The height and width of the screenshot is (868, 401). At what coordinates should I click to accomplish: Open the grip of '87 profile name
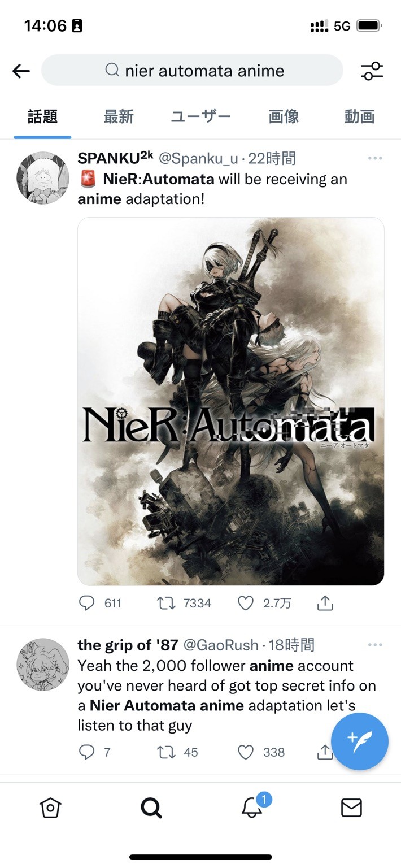(x=128, y=645)
